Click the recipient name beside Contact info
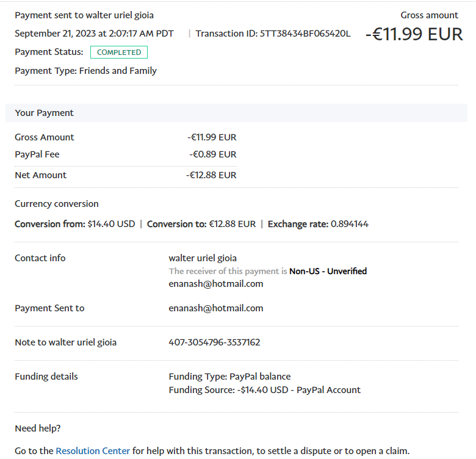This screenshot has width=476, height=459. (203, 258)
